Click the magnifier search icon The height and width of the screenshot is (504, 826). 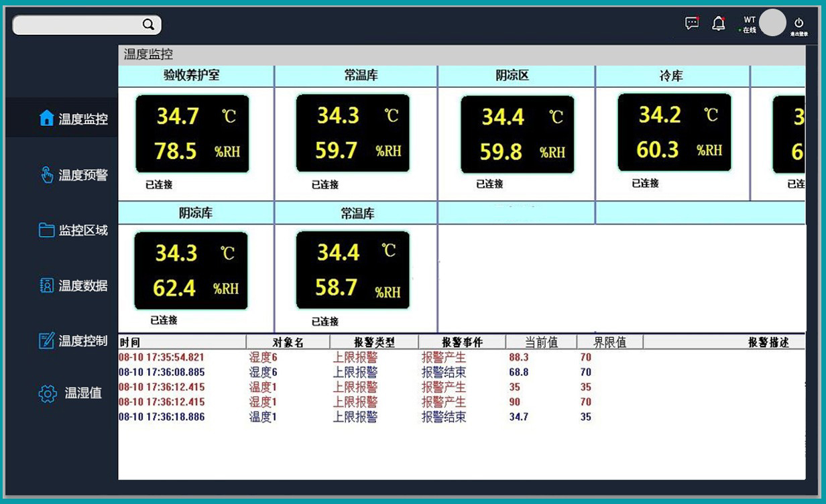[148, 25]
